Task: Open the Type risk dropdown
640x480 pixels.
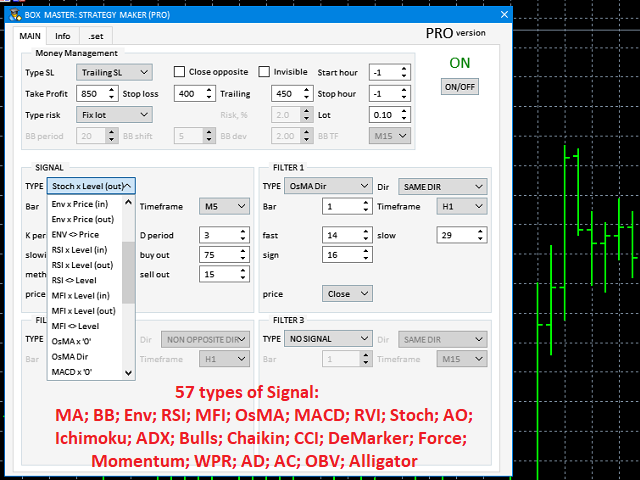Action: [114, 115]
